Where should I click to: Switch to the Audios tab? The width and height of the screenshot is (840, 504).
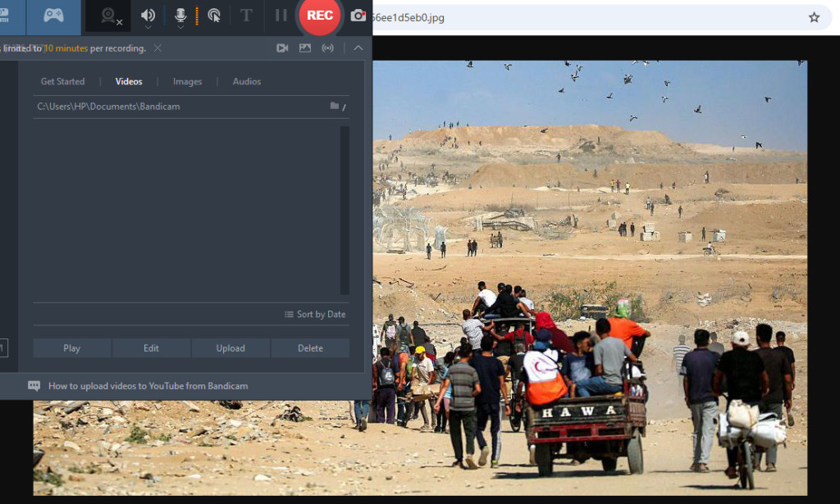[246, 81]
